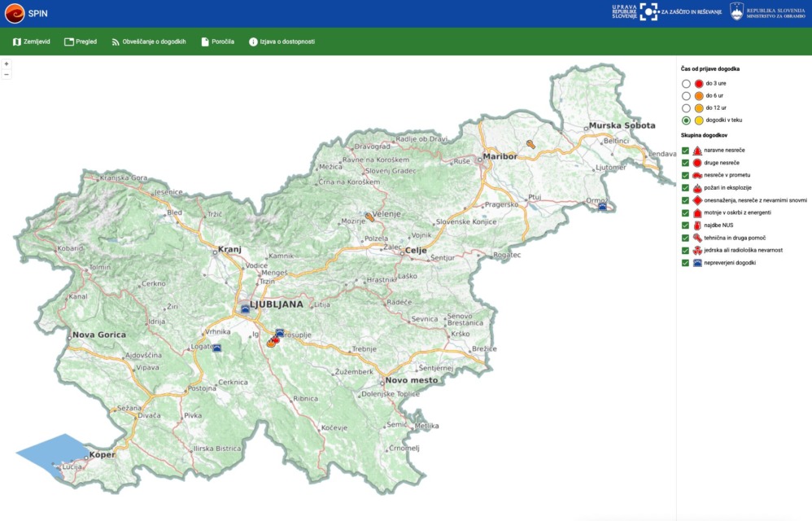Click the document icon beside Poročila
This screenshot has width=812, height=521.
coord(205,42)
